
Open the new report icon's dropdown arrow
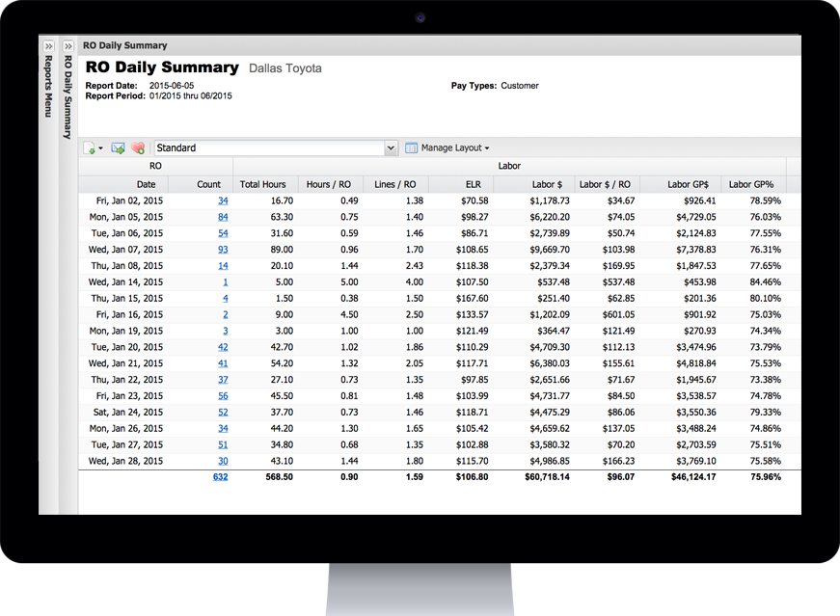coord(99,147)
